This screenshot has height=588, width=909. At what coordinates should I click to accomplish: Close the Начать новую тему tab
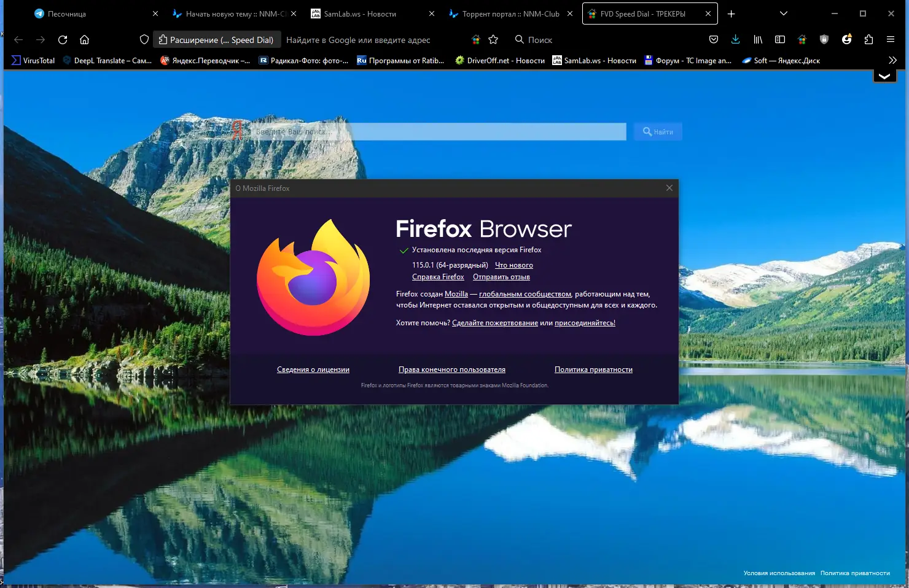click(294, 14)
